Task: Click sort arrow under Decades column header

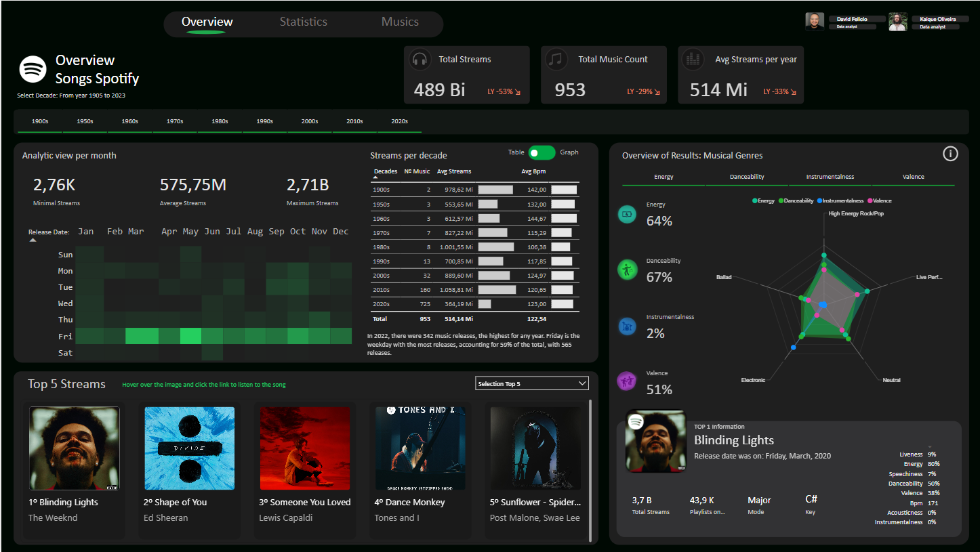Action: (x=376, y=177)
